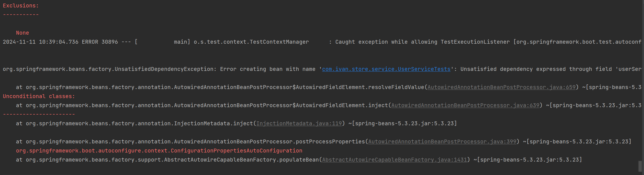Click the dashed line under Exclusions
This screenshot has width=644, height=175.
pyautogui.click(x=21, y=15)
